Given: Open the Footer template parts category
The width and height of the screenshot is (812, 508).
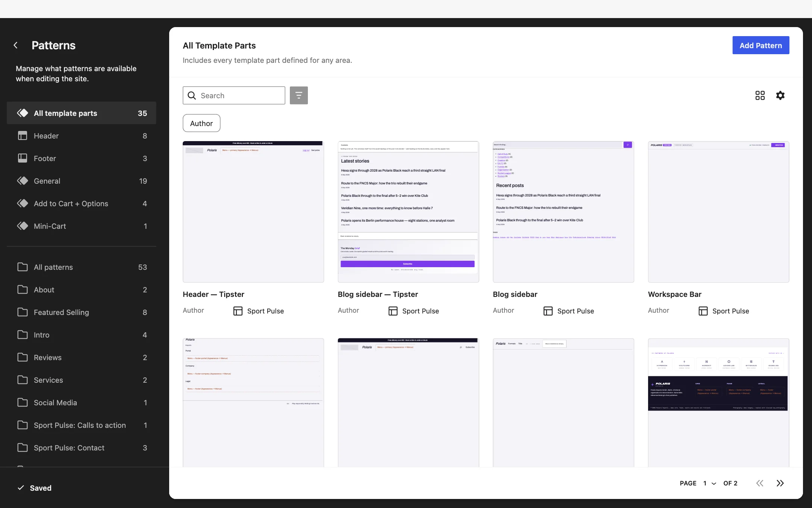Looking at the screenshot, I should [x=82, y=158].
